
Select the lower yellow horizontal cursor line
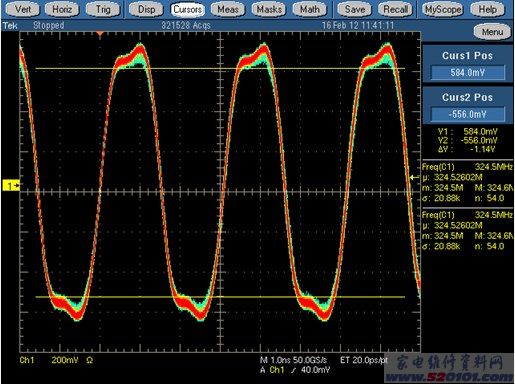220,297
